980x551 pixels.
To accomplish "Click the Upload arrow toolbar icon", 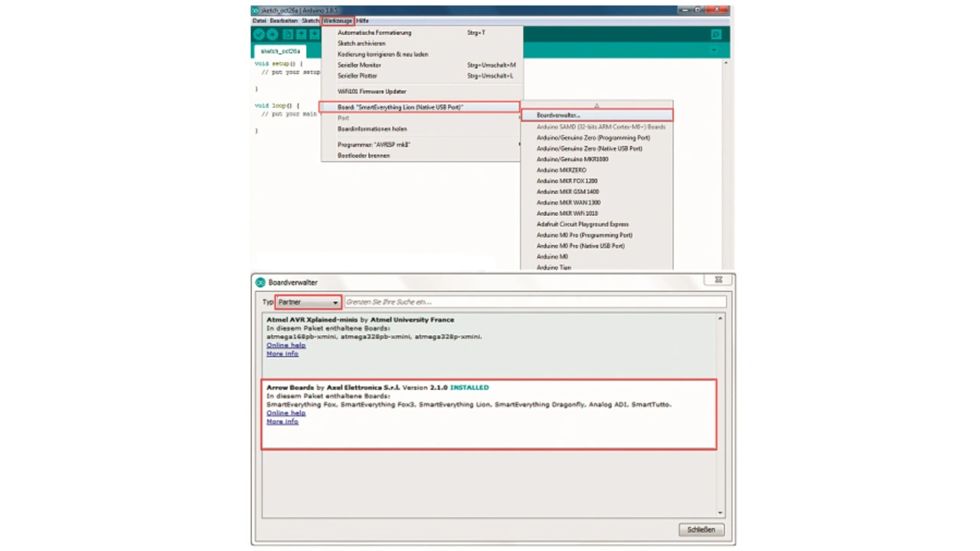I will click(272, 34).
